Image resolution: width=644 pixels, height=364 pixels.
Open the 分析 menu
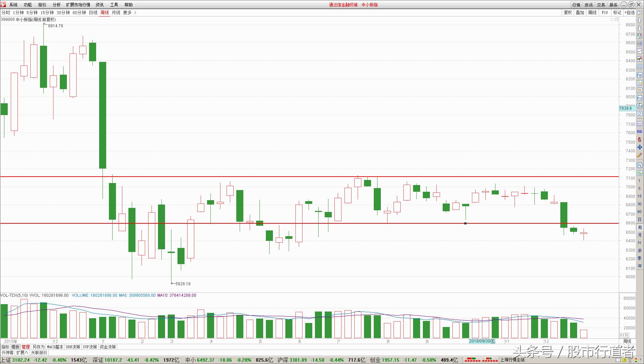(56, 5)
